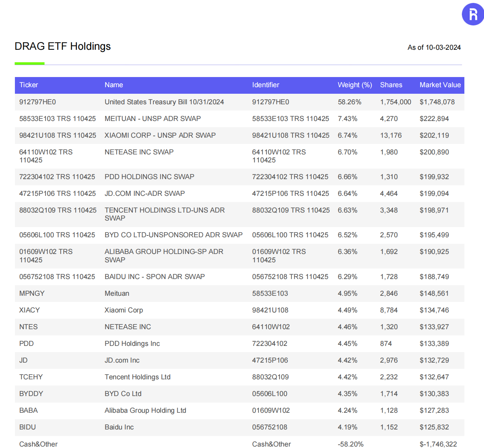484x448 pixels.
Task: Click the 6.52% weight cell
Action: pos(347,235)
